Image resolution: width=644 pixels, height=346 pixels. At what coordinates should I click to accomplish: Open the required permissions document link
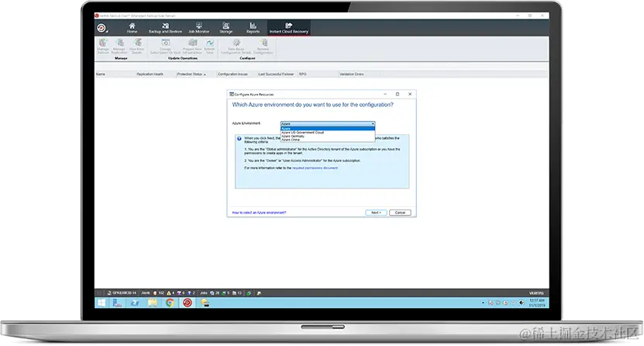pos(315,168)
